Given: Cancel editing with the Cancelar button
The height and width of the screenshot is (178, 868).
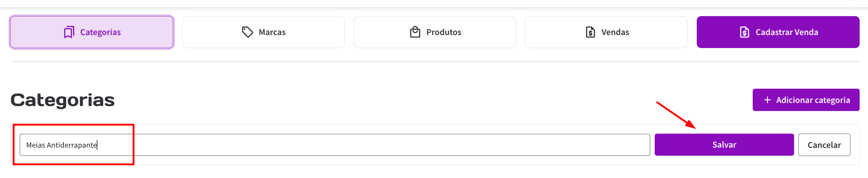Looking at the screenshot, I should (824, 145).
